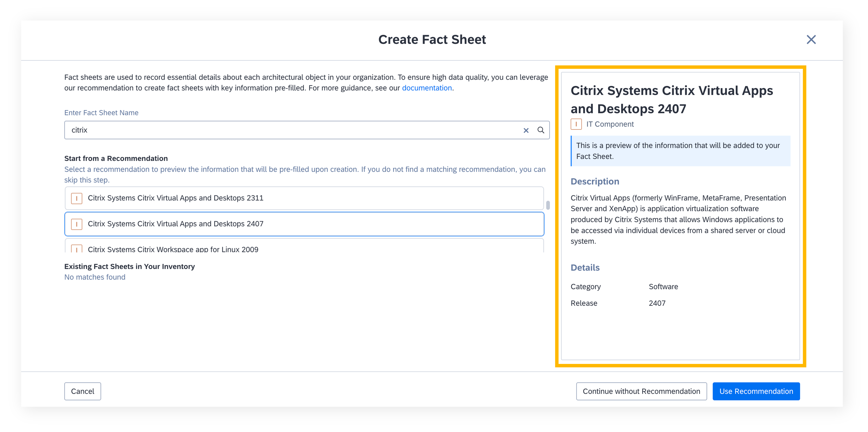Click the Cancel button

pos(83,391)
